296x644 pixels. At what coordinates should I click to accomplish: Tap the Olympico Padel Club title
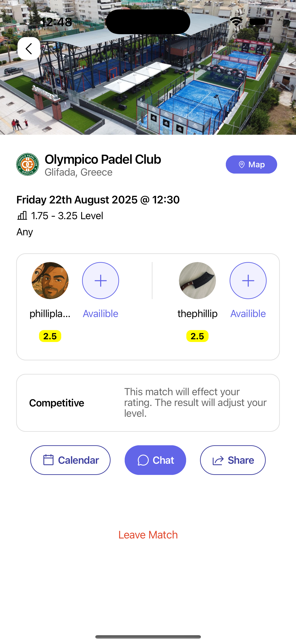(103, 159)
